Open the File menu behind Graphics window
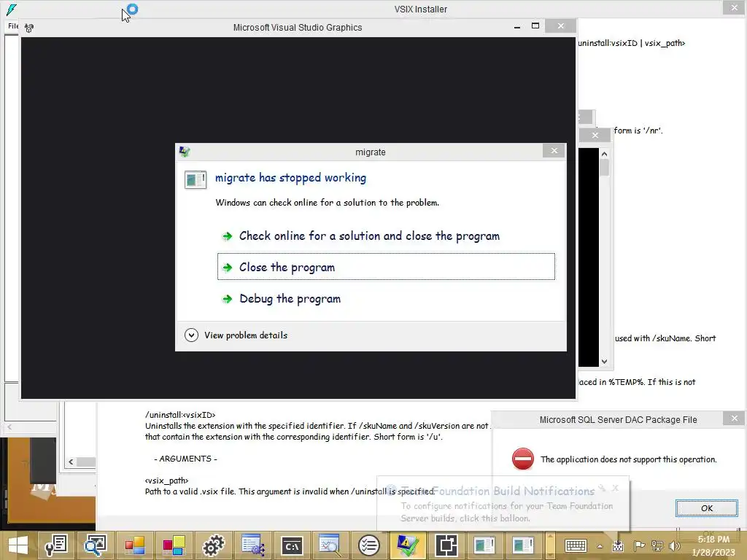 (x=13, y=26)
